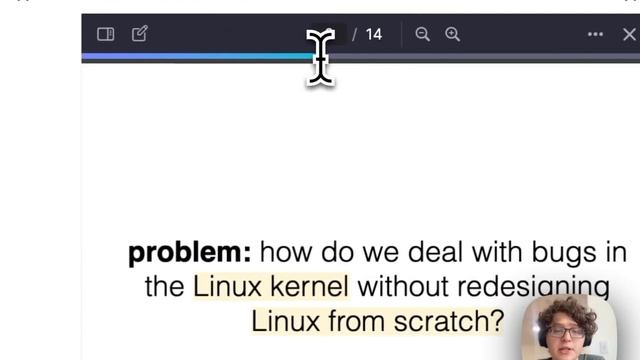This screenshot has height=360, width=640.
Task: Click the gray unfilled progress bar section
Action: pyautogui.click(x=484, y=56)
